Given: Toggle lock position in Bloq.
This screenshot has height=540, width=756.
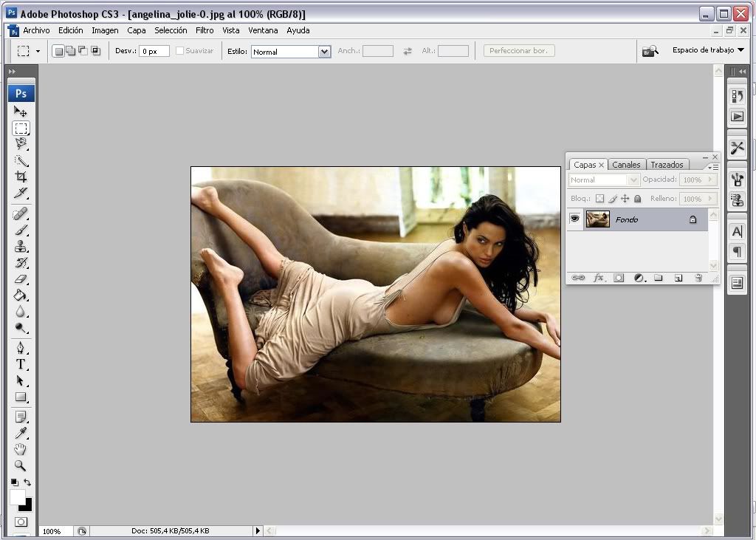Looking at the screenshot, I should pyautogui.click(x=625, y=198).
